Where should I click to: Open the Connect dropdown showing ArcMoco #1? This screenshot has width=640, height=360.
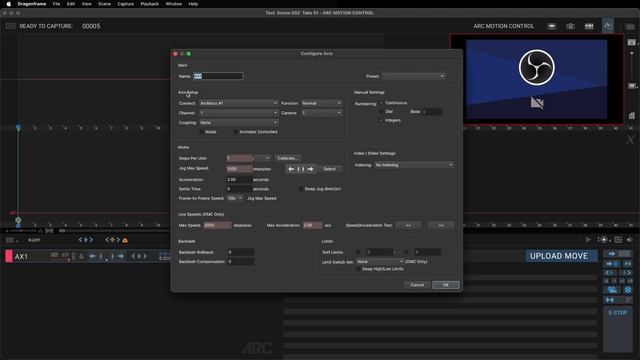(238, 103)
